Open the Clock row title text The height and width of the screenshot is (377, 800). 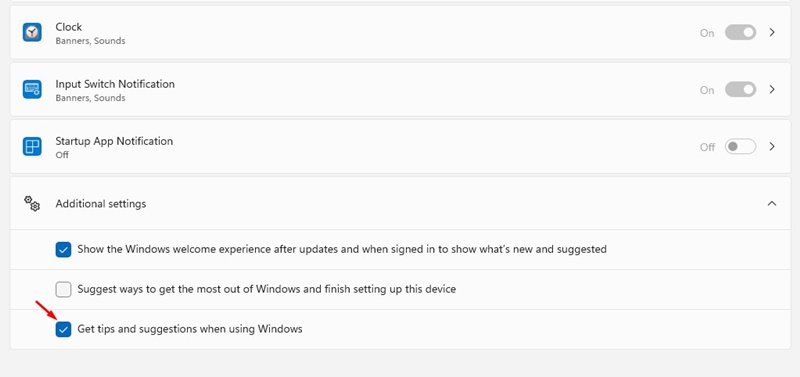point(68,27)
